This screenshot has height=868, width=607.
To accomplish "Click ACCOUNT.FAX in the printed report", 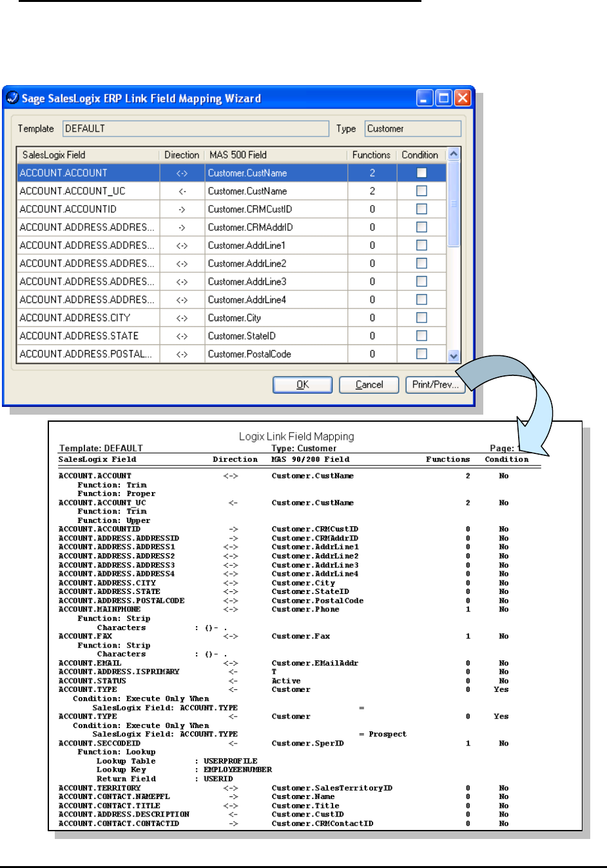I will 85,636.
